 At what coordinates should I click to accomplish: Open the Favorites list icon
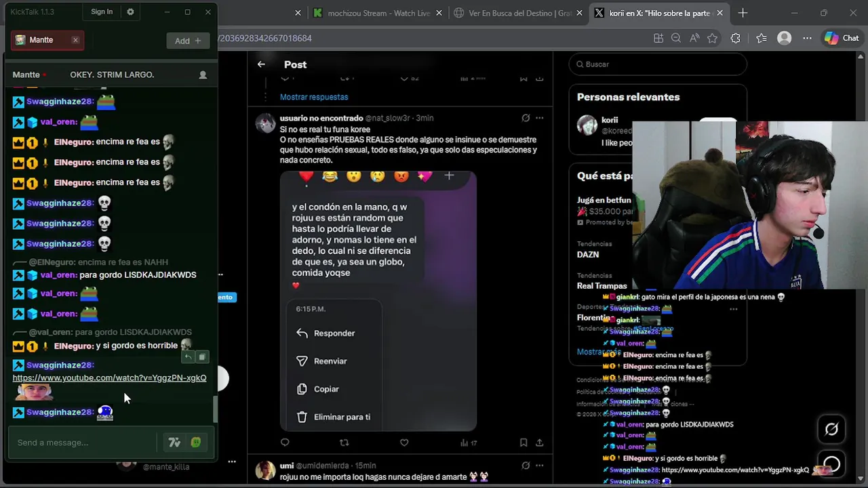pyautogui.click(x=761, y=39)
